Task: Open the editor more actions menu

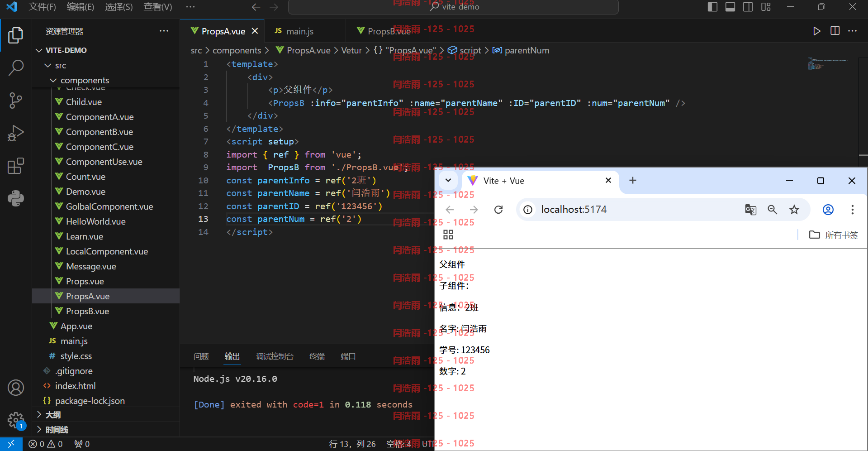Action: [x=853, y=31]
